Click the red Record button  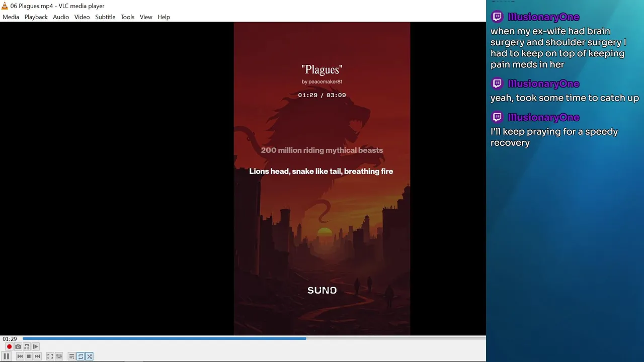pyautogui.click(x=9, y=346)
